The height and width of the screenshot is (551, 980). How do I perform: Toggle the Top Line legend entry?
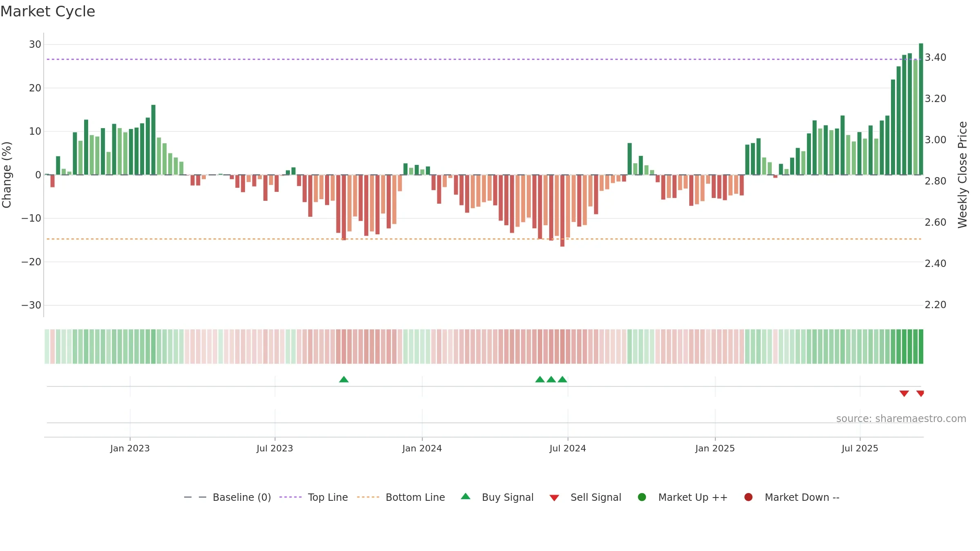(314, 497)
